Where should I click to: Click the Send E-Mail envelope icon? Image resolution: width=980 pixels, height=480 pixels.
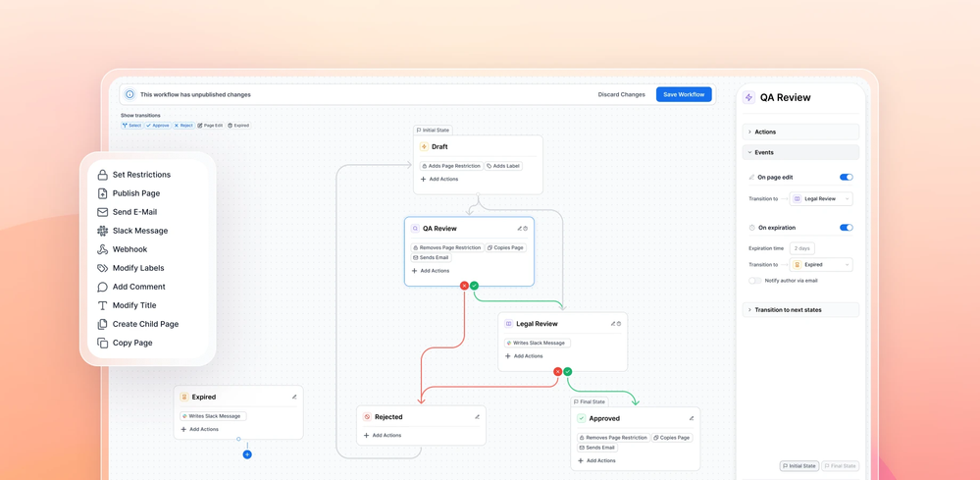click(x=102, y=212)
